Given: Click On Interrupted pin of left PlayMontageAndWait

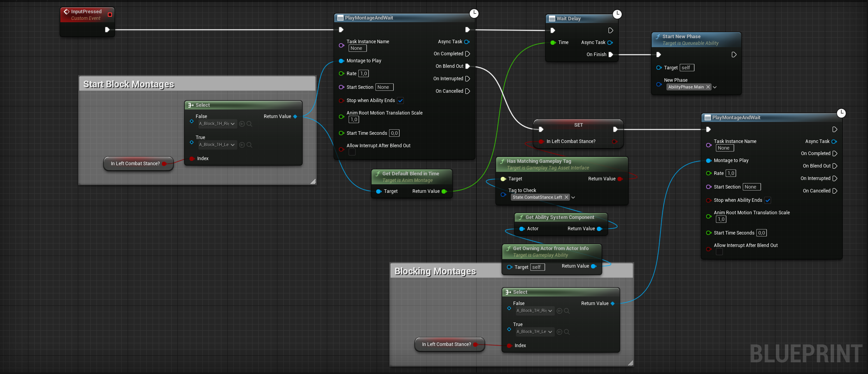Looking at the screenshot, I should [468, 79].
